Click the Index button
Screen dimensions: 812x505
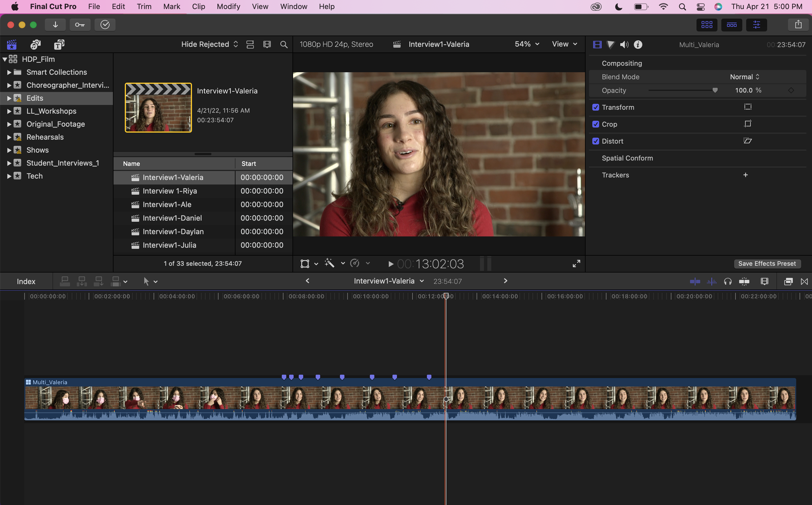[26, 282]
